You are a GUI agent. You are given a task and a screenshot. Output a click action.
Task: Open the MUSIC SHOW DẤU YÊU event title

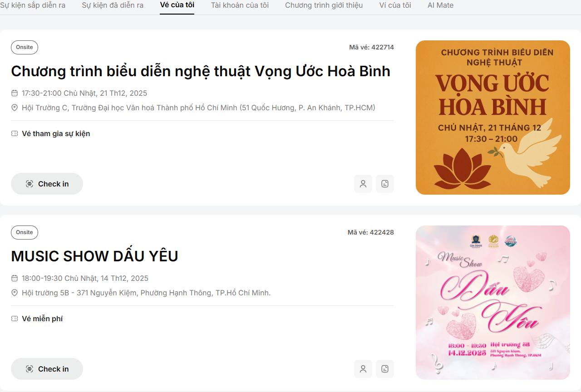[x=94, y=256]
